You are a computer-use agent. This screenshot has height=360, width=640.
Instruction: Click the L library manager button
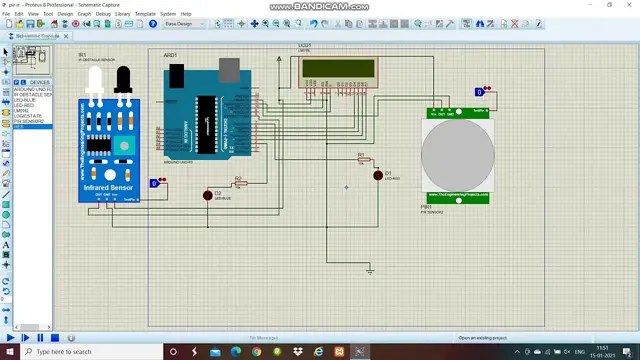23,82
